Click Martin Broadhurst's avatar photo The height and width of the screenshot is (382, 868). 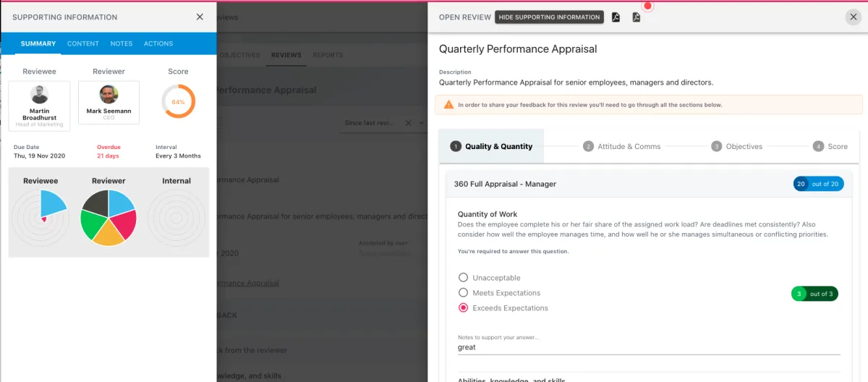pos(39,95)
